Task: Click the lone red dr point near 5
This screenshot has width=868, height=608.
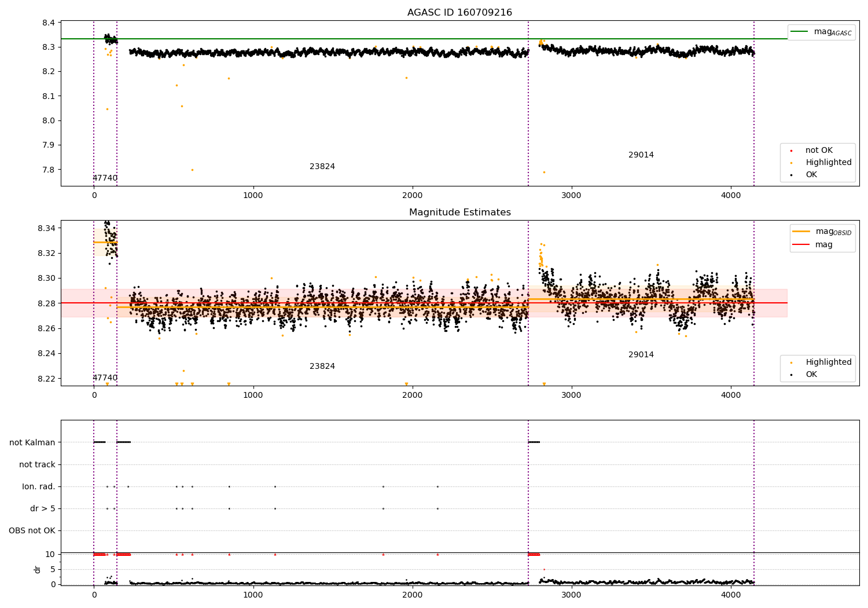Action: point(544,569)
